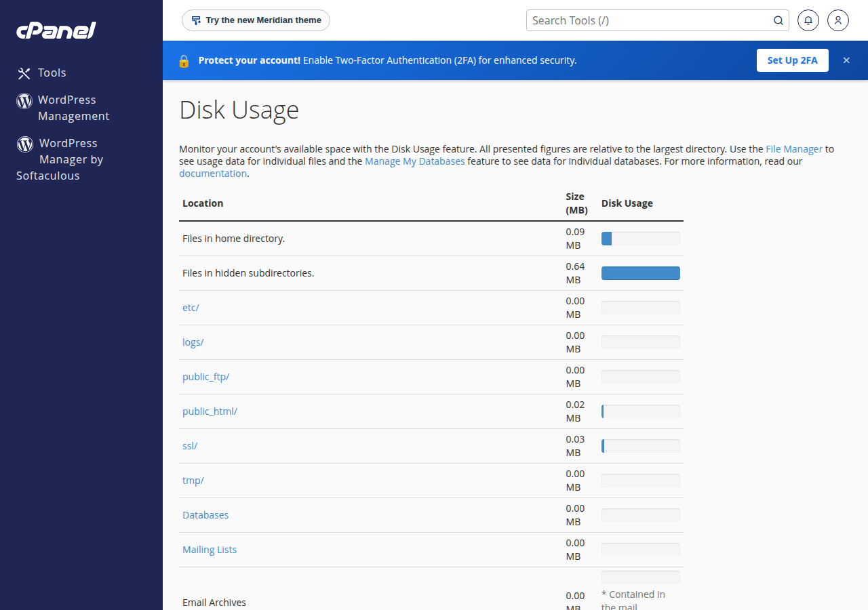Click the padlock icon in banner

(184, 60)
